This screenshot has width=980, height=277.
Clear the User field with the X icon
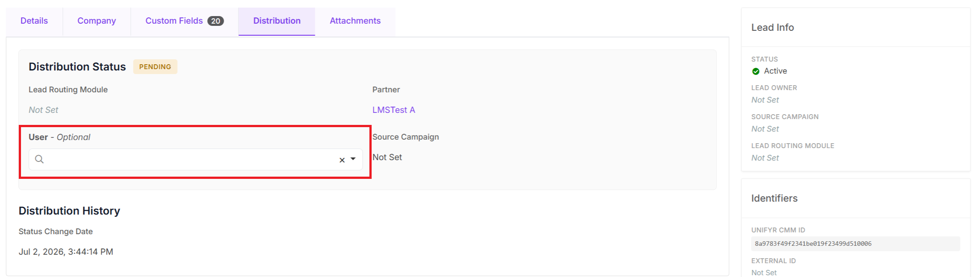(x=342, y=160)
